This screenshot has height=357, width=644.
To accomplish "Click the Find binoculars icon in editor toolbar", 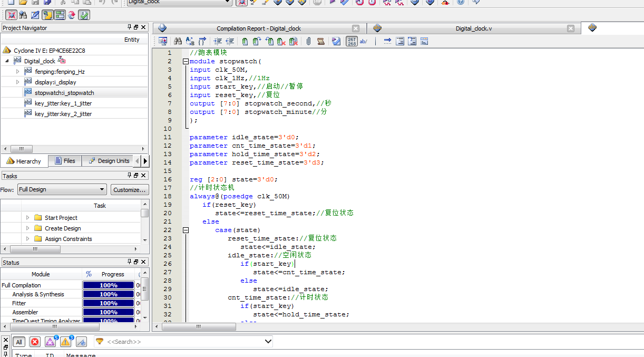I will [178, 41].
